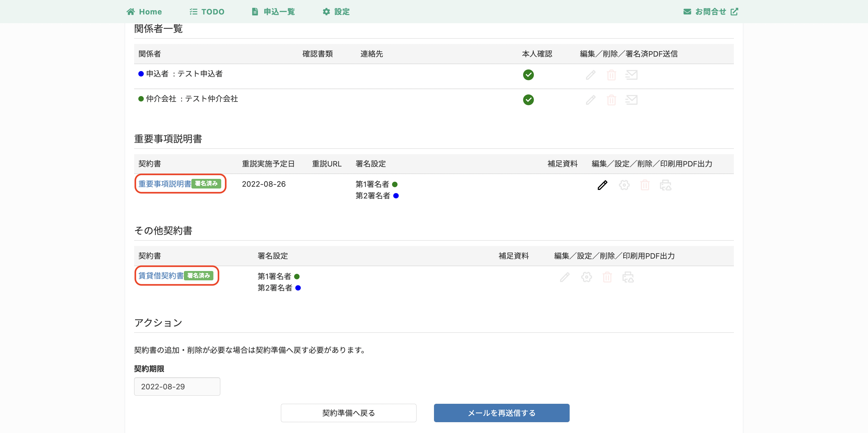Click the gear icon beside 設定
Image resolution: width=868 pixels, height=433 pixels.
pyautogui.click(x=326, y=12)
